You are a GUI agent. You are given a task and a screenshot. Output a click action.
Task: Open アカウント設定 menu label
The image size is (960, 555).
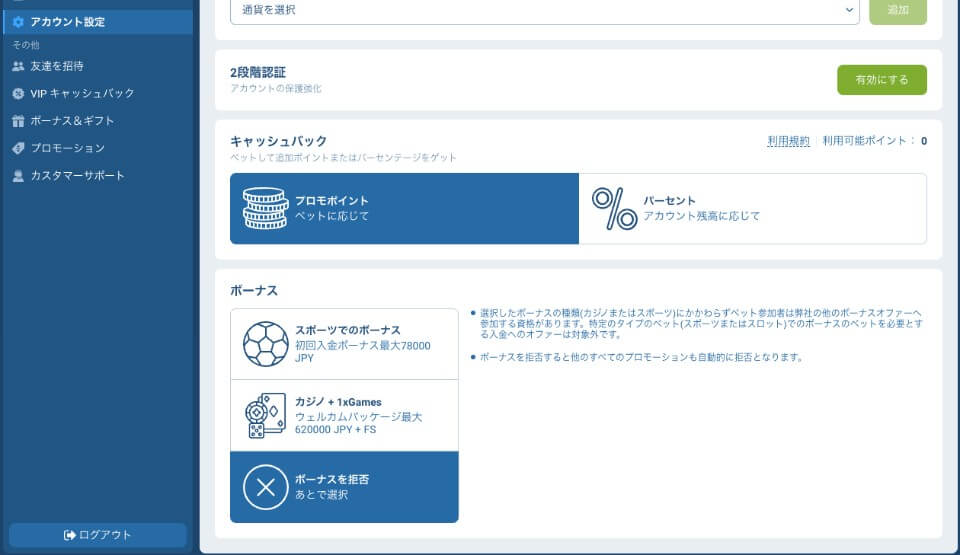[x=68, y=22]
